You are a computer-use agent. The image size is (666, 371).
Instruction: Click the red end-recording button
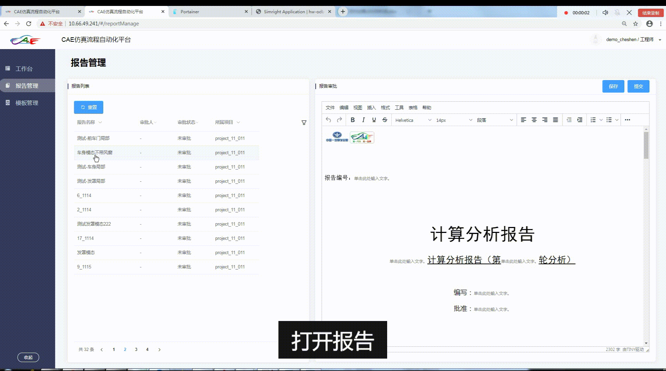(651, 13)
